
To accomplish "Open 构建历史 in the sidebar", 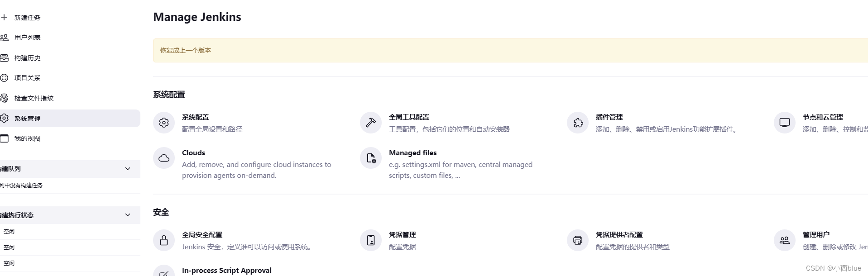I will pyautogui.click(x=27, y=58).
